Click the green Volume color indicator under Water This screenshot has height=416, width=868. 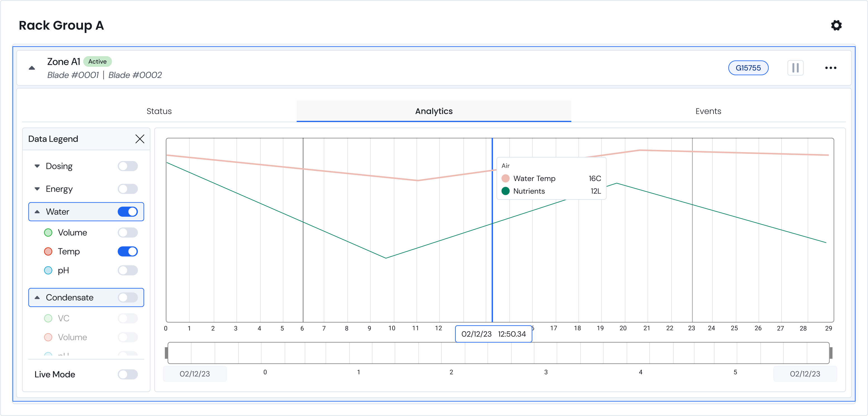[48, 233]
